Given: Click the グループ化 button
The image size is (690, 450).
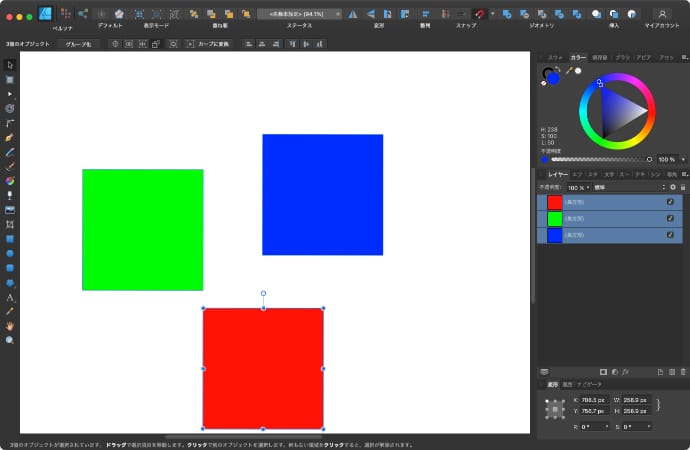Looking at the screenshot, I should pos(79,44).
